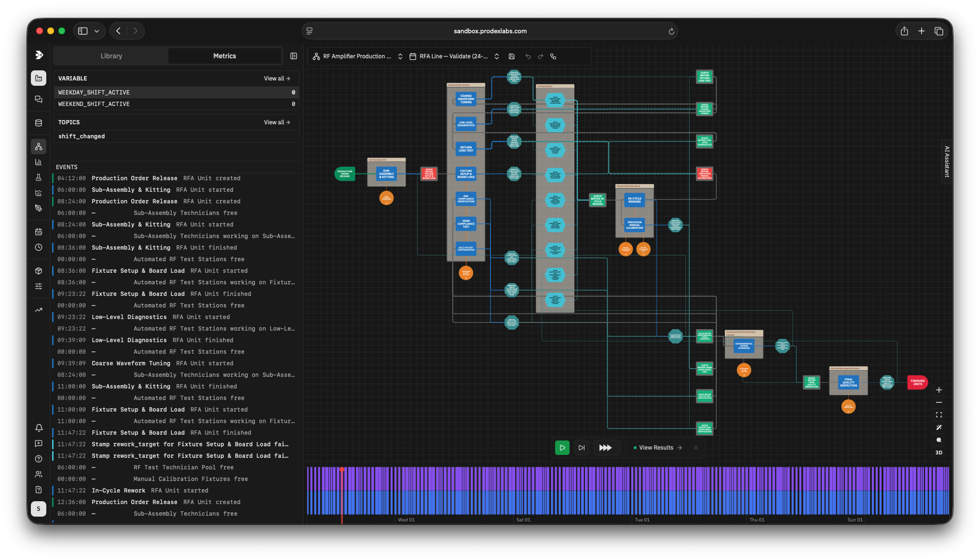Image resolution: width=980 pixels, height=560 pixels.
Task: Click the fast-forward triple arrow button
Action: coord(605,448)
